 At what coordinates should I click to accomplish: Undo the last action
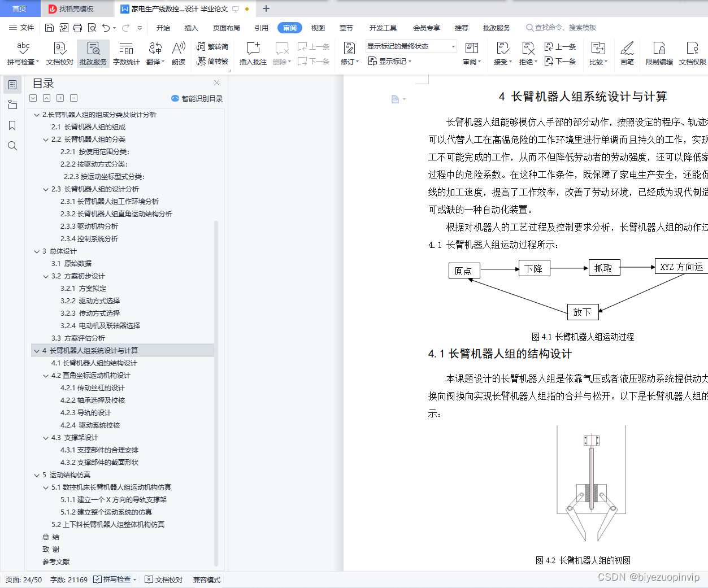coord(106,28)
